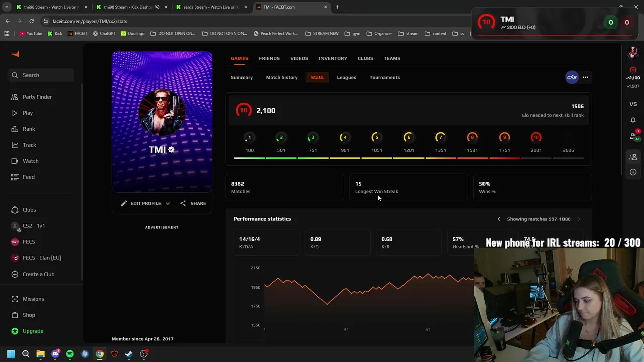
Task: Open Spotify from the Windows taskbar
Action: tap(70, 354)
